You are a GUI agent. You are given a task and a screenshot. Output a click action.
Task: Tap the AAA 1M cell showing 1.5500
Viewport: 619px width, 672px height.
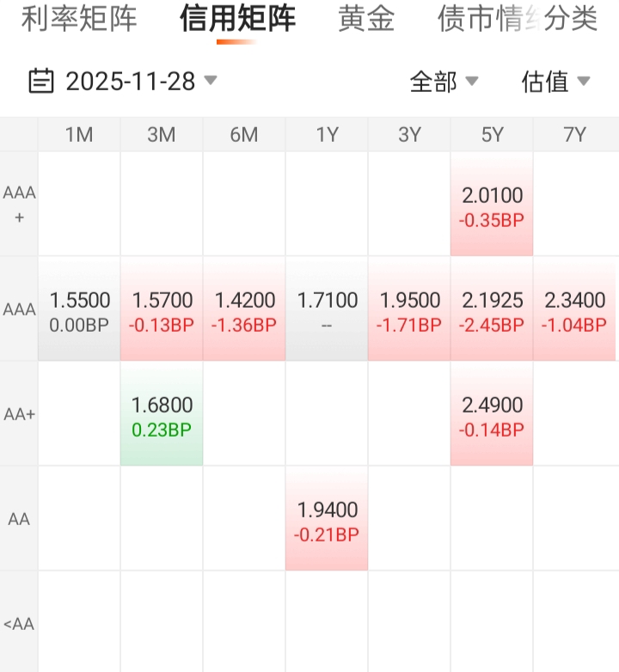[x=79, y=310]
